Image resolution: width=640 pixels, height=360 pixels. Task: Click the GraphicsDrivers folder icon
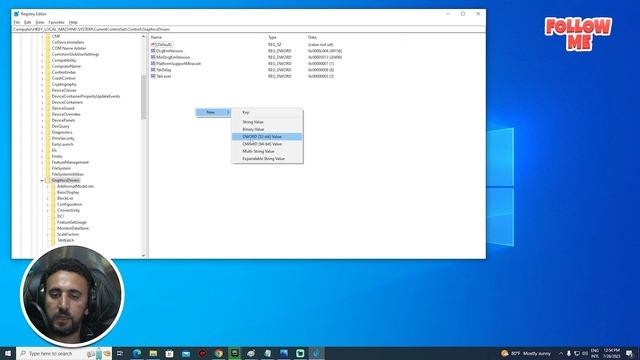(x=48, y=180)
